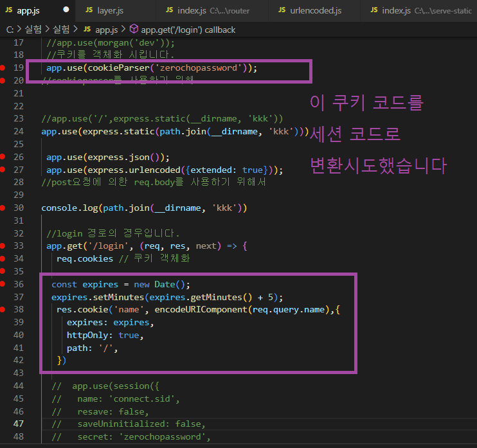Click the JS icon on router index.js tab

coord(168,11)
